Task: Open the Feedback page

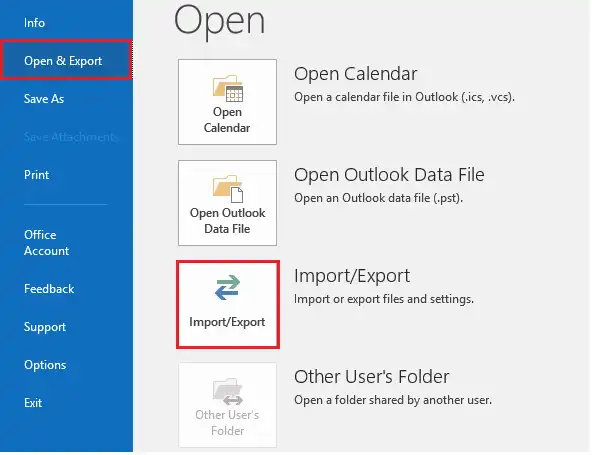Action: (x=49, y=289)
